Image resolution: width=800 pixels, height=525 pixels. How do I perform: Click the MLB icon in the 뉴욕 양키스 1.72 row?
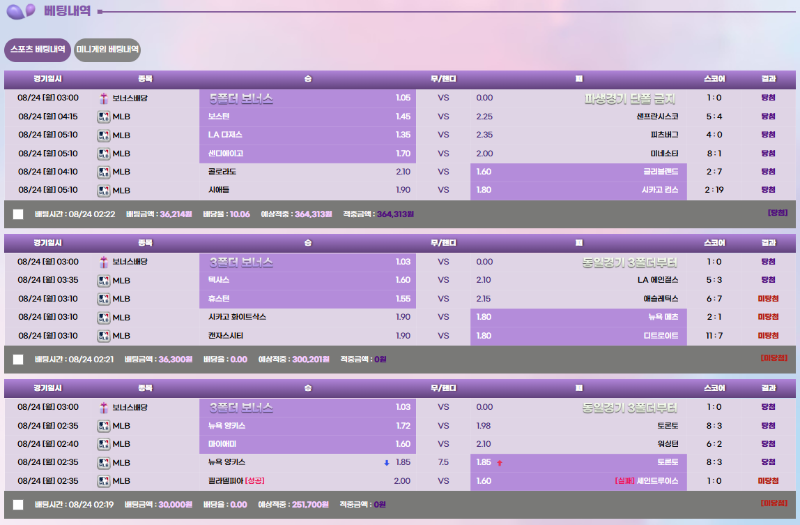point(104,426)
